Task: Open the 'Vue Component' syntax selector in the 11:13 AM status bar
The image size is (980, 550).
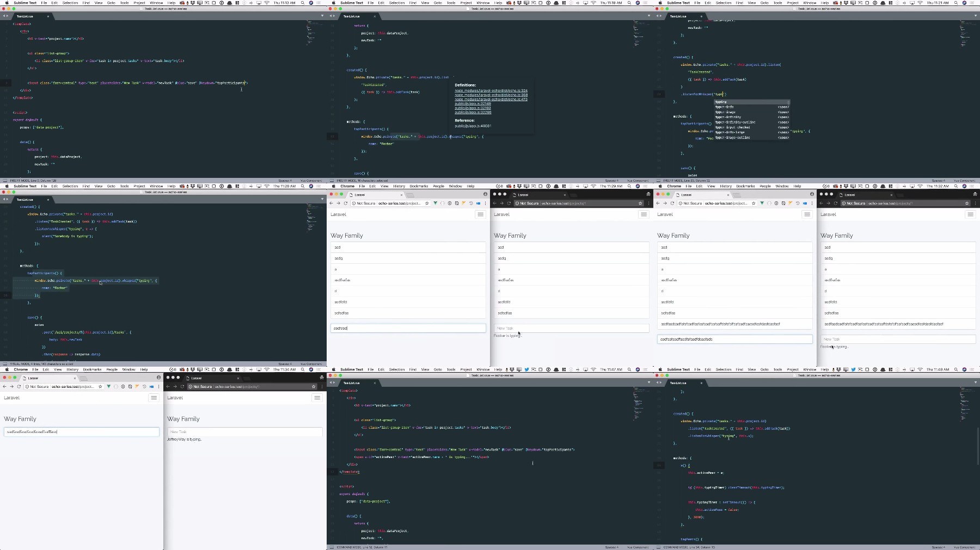Action: click(x=311, y=181)
